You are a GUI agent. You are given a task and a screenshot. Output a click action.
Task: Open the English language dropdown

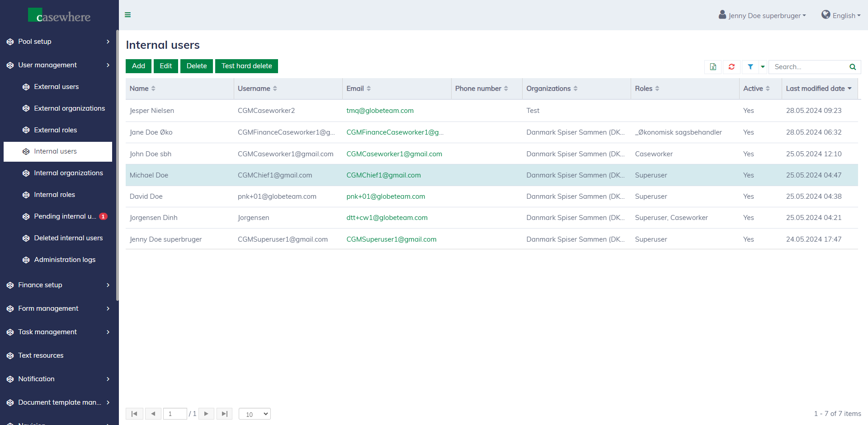841,15
